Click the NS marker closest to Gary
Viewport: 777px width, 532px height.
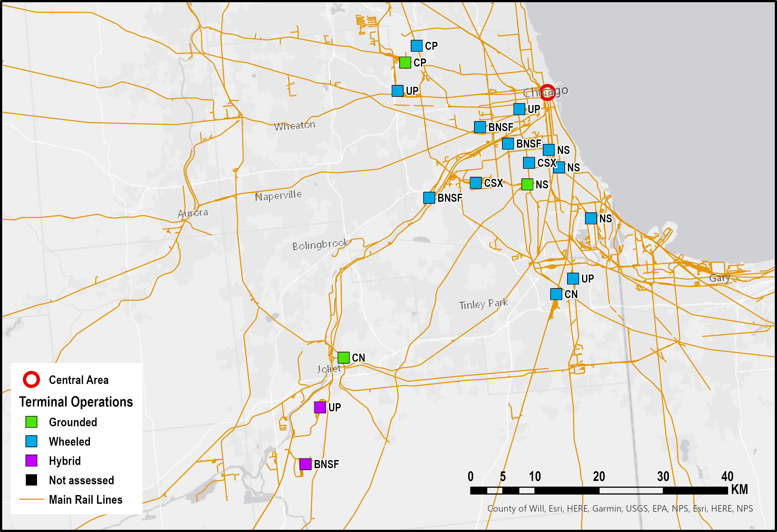[x=591, y=218]
